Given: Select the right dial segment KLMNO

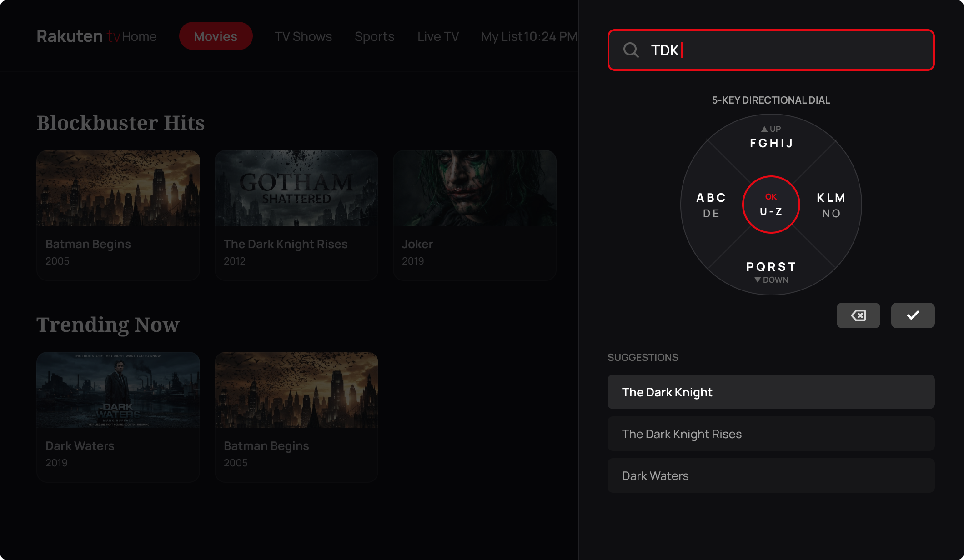Looking at the screenshot, I should coord(831,205).
